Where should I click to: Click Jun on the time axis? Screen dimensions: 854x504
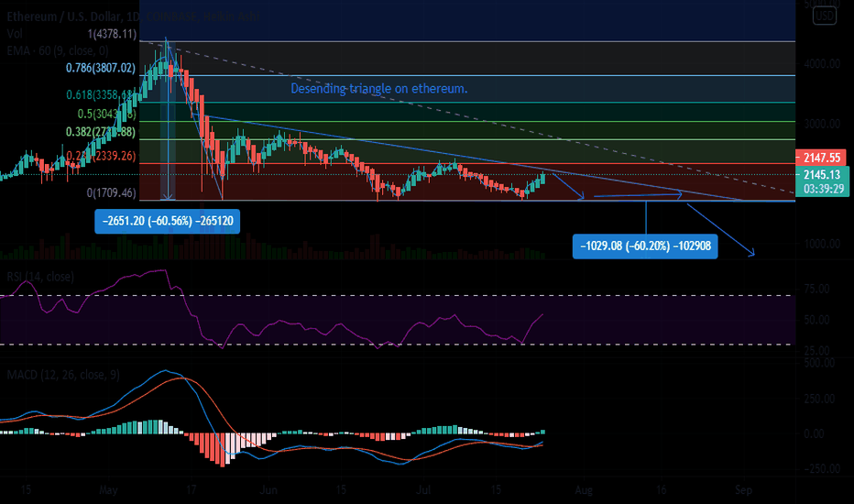pyautogui.click(x=268, y=490)
